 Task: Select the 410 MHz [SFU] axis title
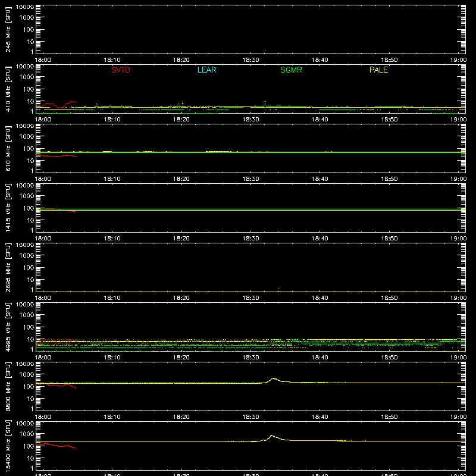tap(8, 89)
